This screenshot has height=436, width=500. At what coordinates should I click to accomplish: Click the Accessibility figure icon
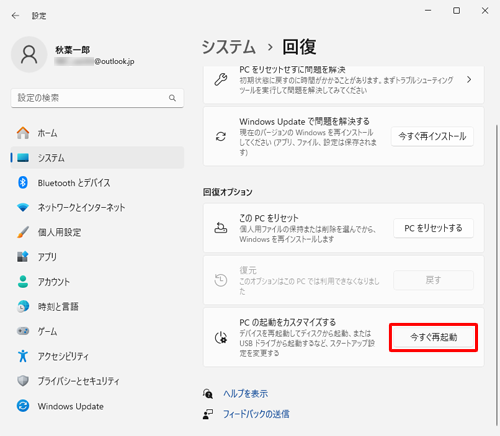[x=23, y=356]
